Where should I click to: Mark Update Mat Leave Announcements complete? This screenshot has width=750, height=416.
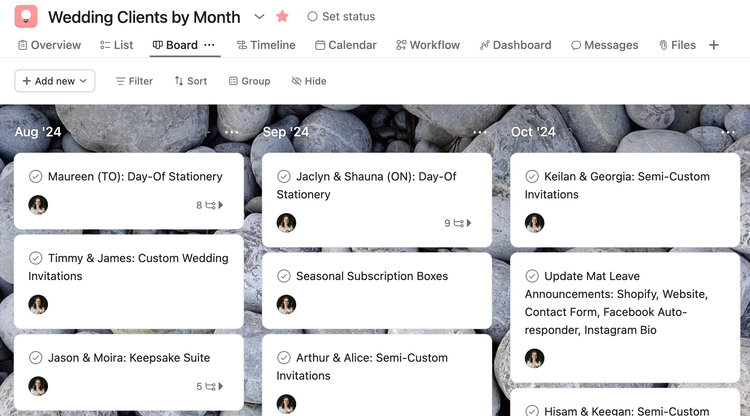pos(532,276)
